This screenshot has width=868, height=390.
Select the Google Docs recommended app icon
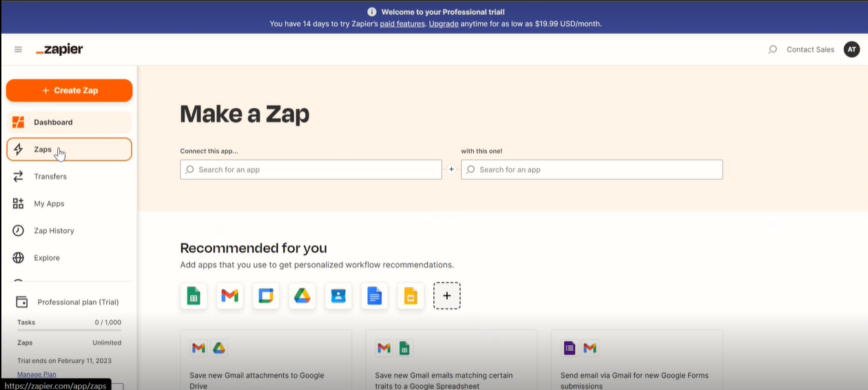click(374, 296)
